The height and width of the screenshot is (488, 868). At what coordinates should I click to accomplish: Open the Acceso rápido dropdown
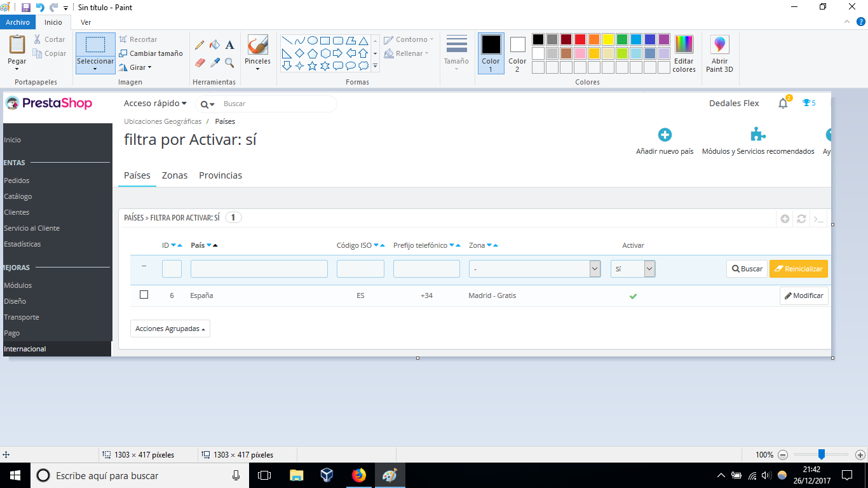tap(155, 104)
